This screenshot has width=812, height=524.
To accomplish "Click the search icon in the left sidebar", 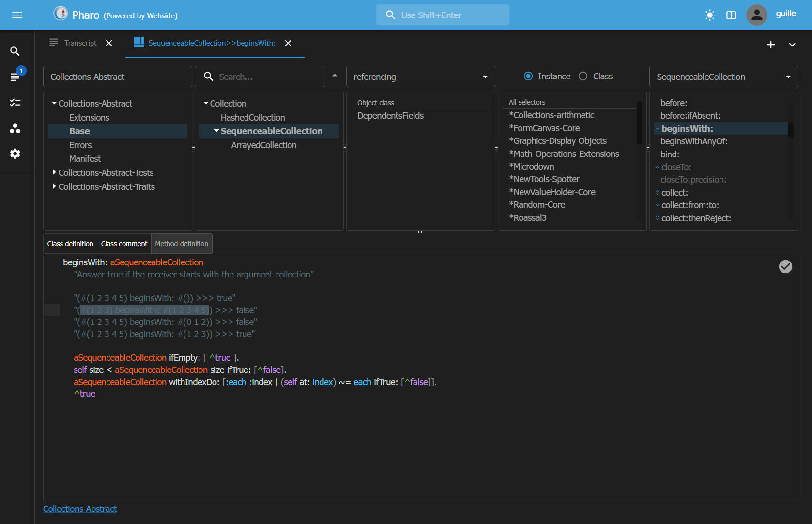I will click(15, 51).
